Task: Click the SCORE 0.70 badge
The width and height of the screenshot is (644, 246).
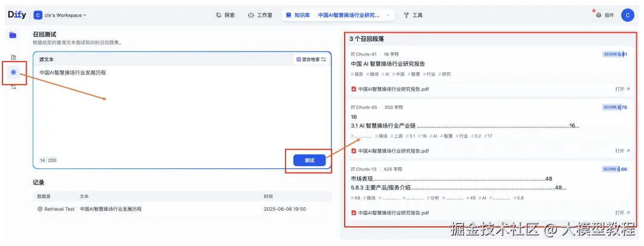Action: [615, 107]
